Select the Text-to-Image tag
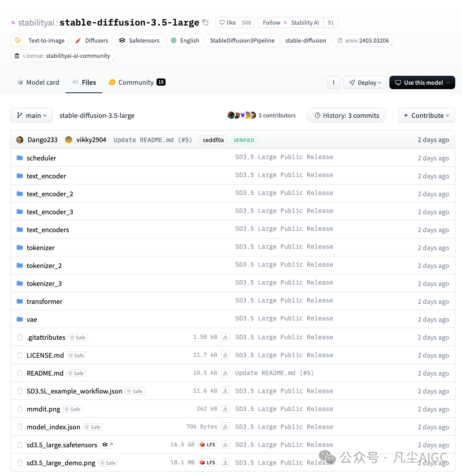The width and height of the screenshot is (462, 476). (39, 40)
